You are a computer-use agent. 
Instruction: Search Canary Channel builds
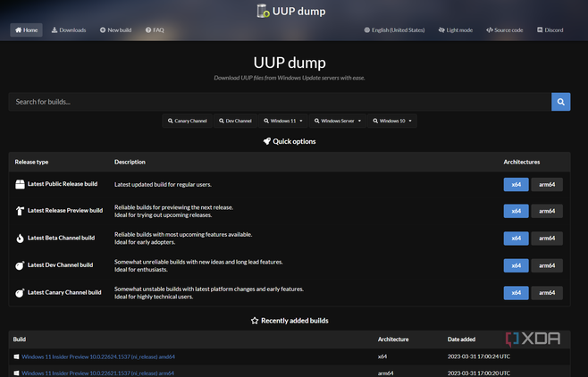click(x=187, y=121)
